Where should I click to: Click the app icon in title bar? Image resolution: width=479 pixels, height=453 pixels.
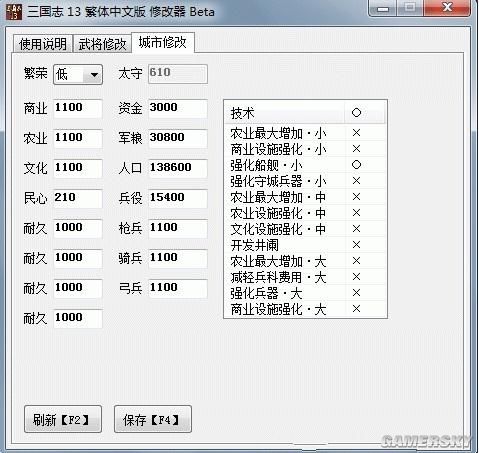pyautogui.click(x=14, y=11)
